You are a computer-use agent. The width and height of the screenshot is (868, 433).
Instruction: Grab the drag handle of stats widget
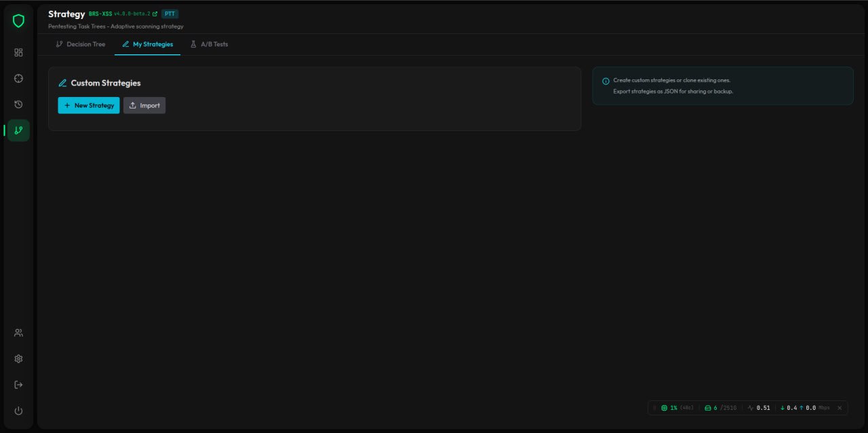(654, 408)
